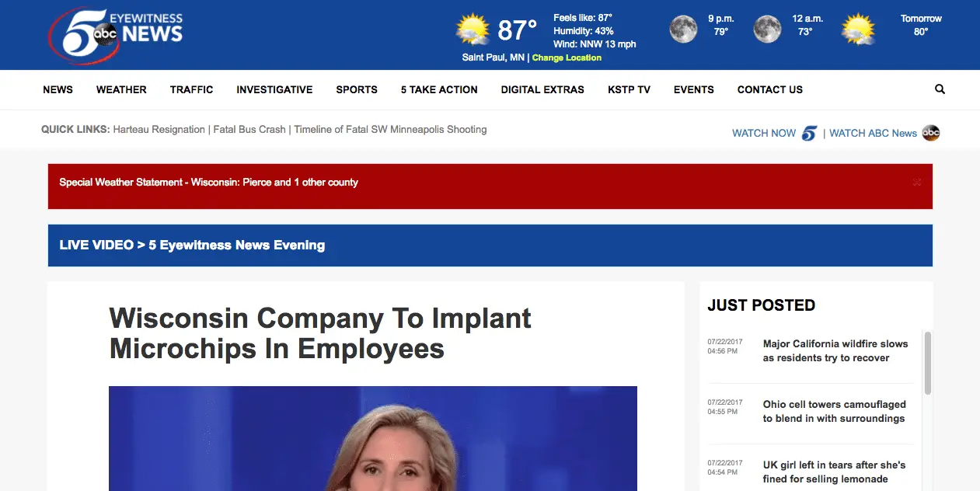
Task: Open the Harteau Resignation quick link
Action: [159, 130]
